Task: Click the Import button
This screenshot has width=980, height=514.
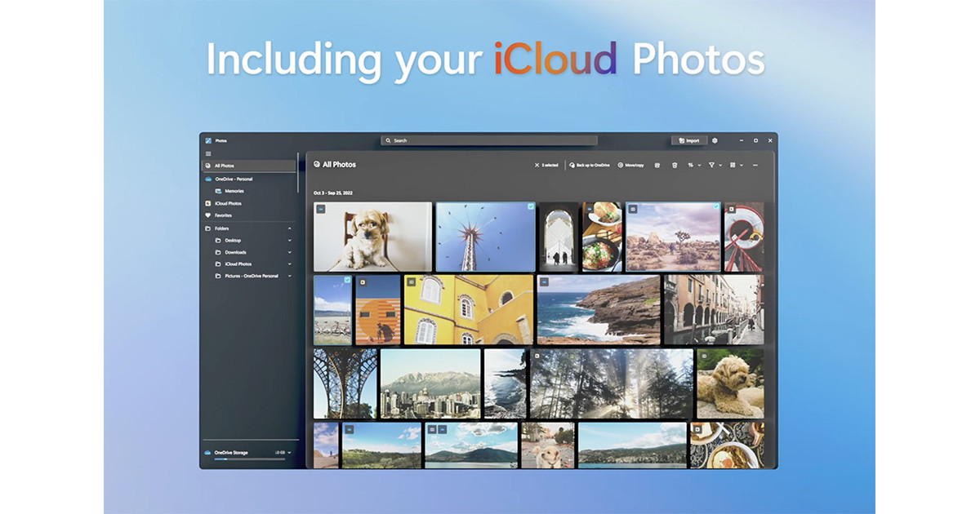Action: coord(688,140)
